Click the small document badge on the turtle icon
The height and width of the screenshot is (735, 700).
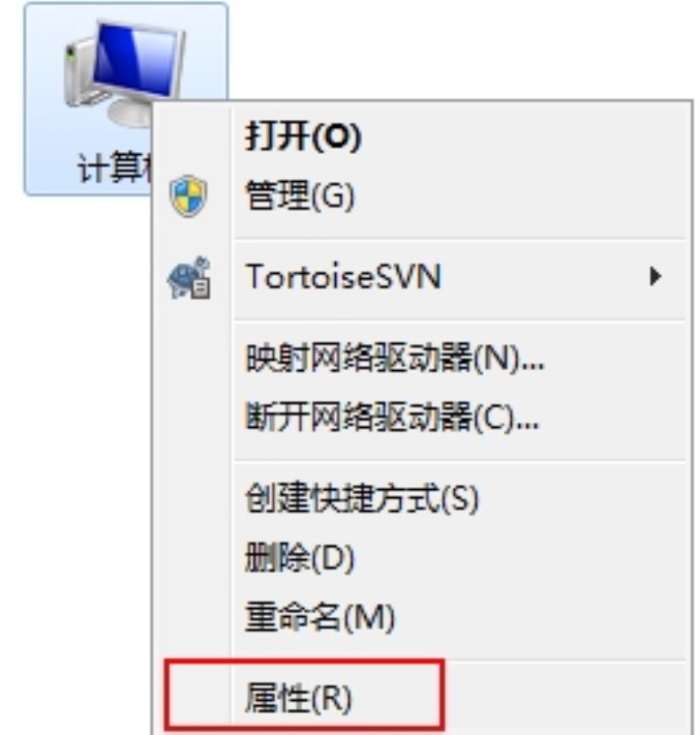pos(201,288)
